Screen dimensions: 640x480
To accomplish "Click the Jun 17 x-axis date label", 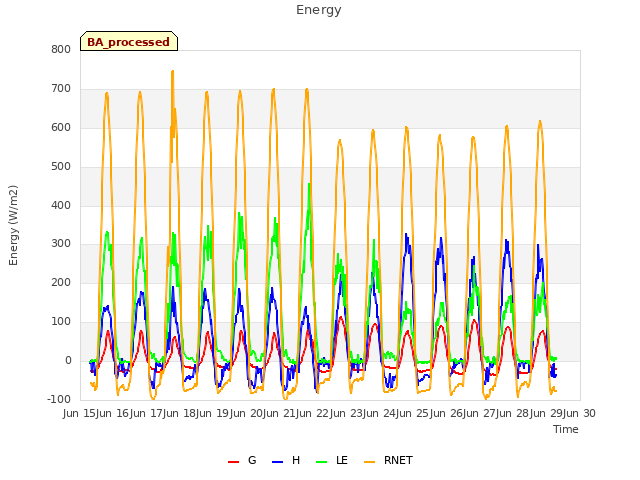I will point(147,413).
